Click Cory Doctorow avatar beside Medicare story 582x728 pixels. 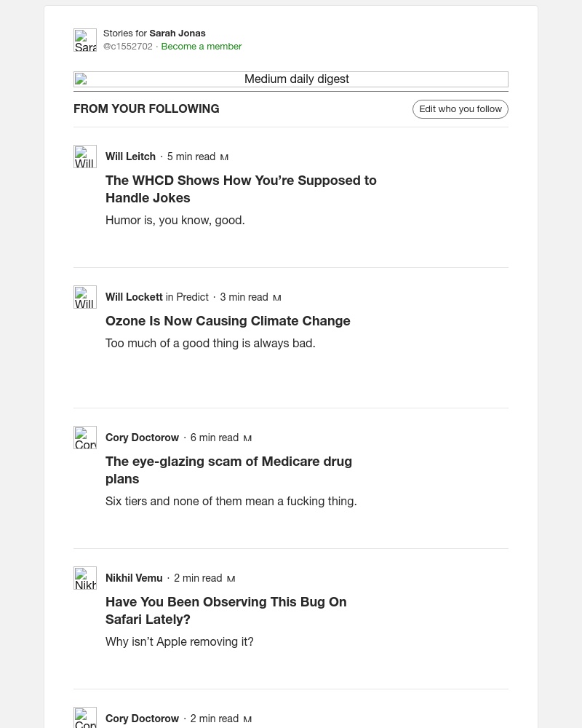[x=85, y=438]
